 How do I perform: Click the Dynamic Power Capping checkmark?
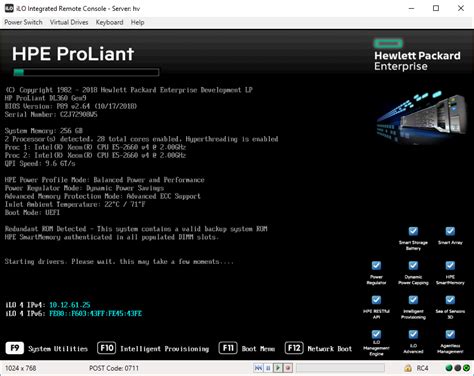[413, 265]
